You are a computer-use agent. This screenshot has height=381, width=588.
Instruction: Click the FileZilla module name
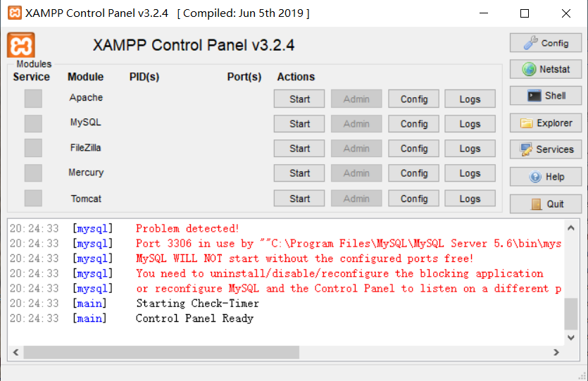pos(85,148)
